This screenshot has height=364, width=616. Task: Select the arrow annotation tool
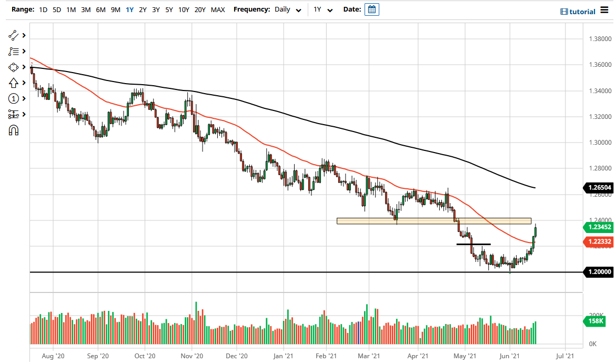pyautogui.click(x=13, y=83)
